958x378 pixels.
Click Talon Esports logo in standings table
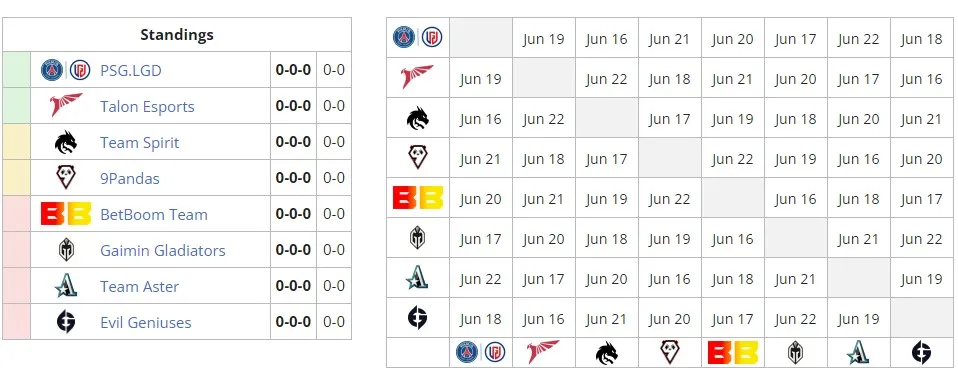[x=66, y=105]
